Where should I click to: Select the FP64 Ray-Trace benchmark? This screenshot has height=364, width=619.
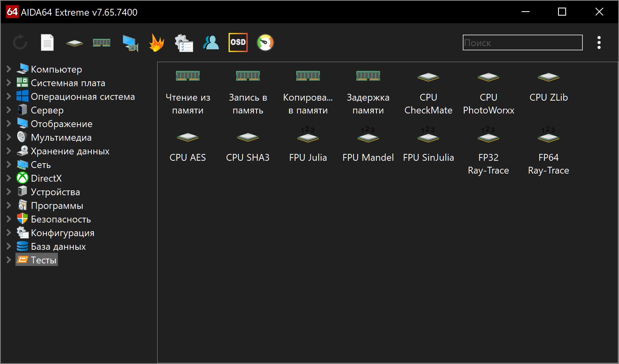(548, 152)
